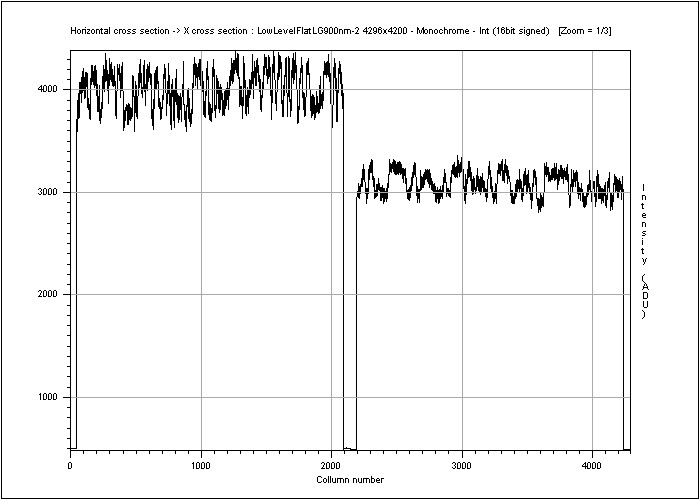
Task: Click the chart title 'Horizontal cross section'
Action: 121,31
